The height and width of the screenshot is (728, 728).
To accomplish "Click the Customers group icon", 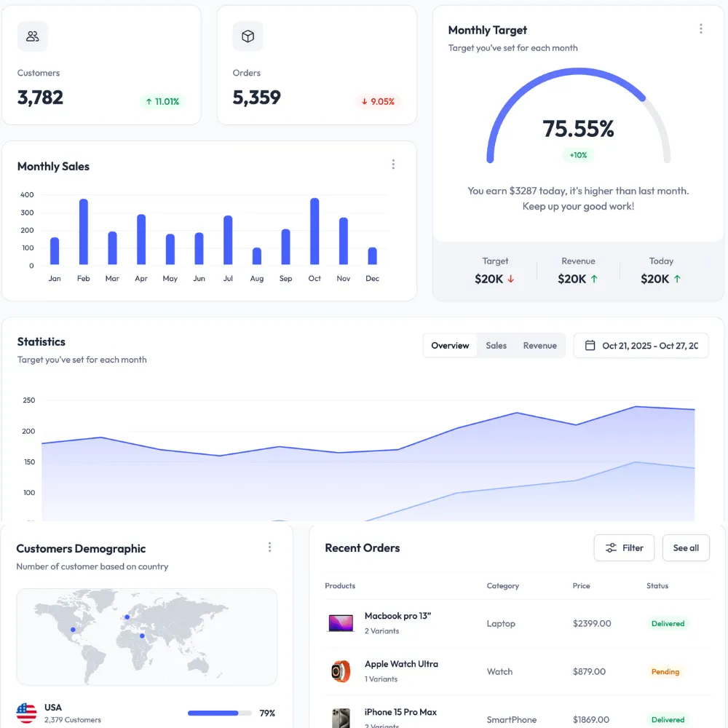I will click(33, 36).
